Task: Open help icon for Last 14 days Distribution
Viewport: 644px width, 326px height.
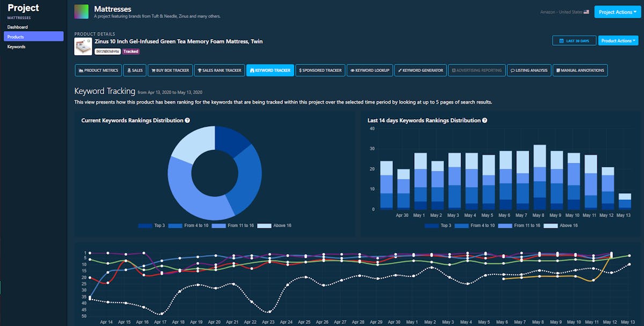Action: pyautogui.click(x=485, y=120)
